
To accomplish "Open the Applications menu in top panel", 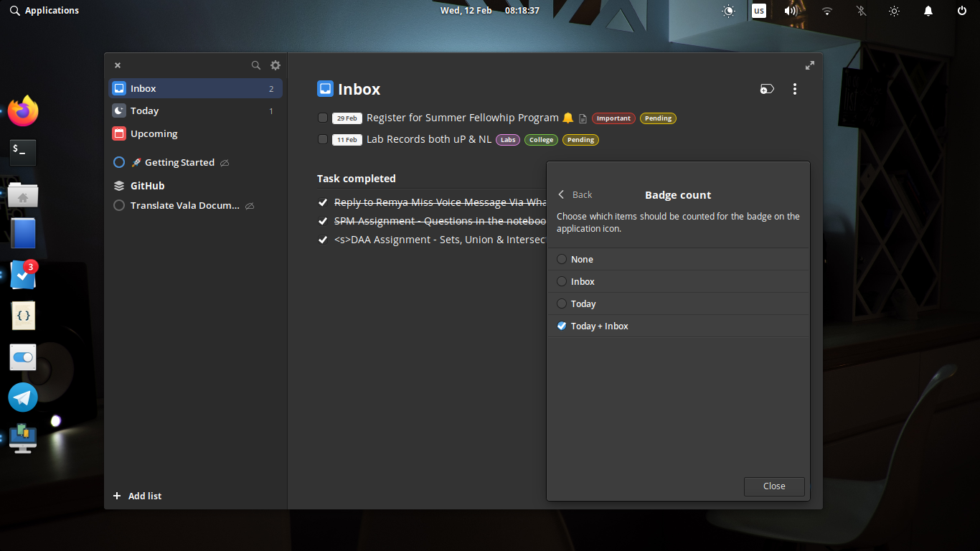I will (x=44, y=11).
